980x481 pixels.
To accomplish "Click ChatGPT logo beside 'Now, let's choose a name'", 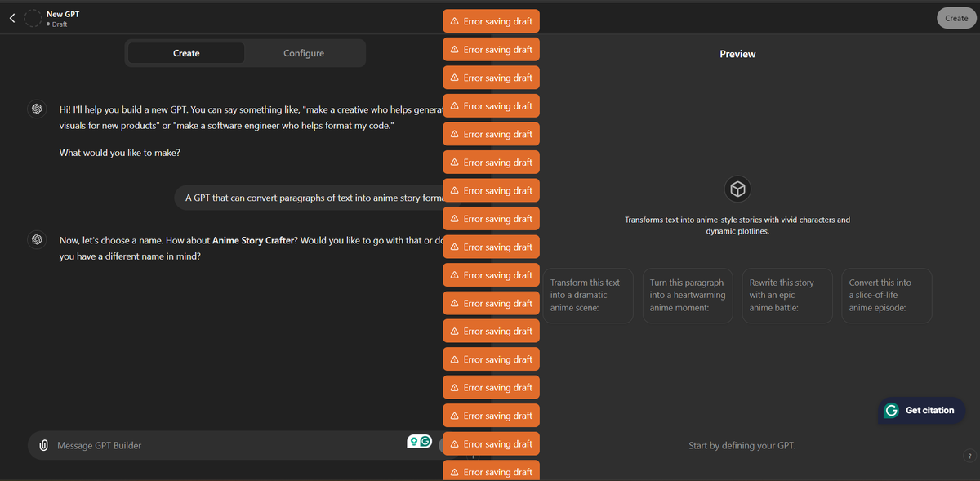I will 36,240.
